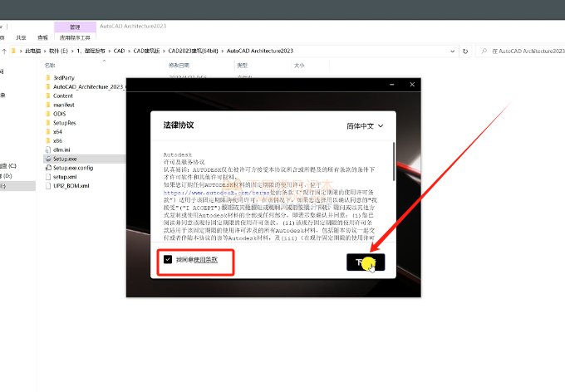Click the Next button in the installer

pyautogui.click(x=364, y=261)
